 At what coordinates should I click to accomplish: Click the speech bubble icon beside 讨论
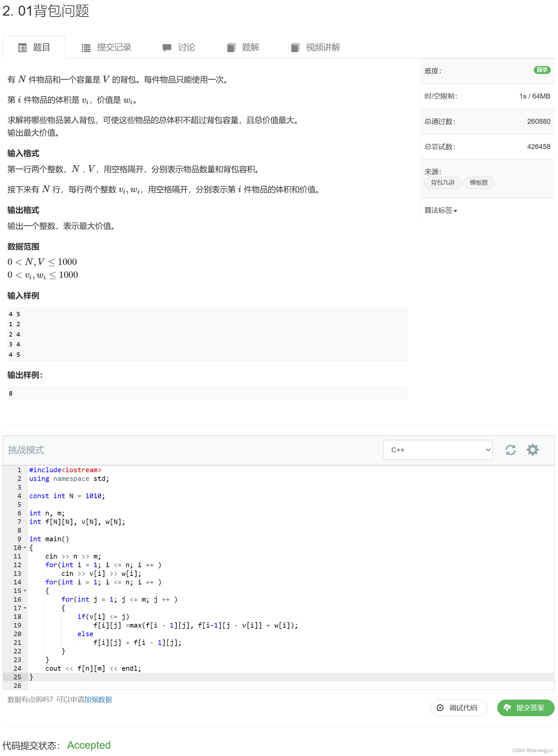pos(167,48)
